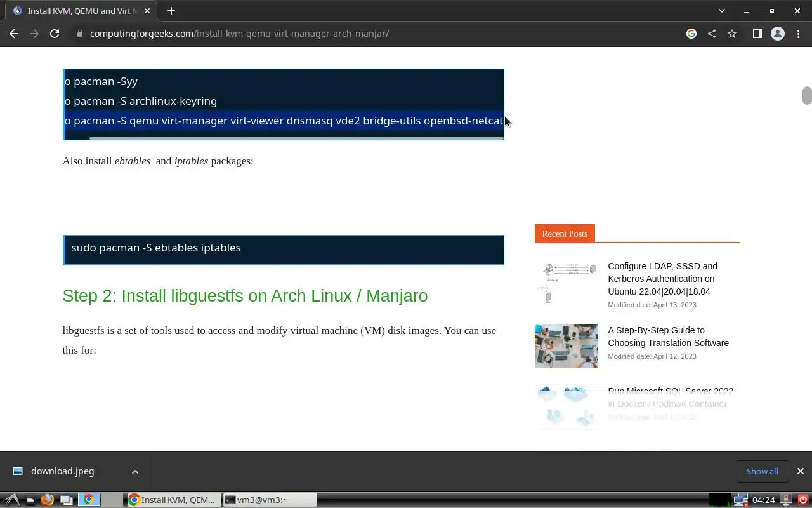812x508 pixels.
Task: Click the sudo pacman -S ebtables iptables code
Action: [156, 248]
